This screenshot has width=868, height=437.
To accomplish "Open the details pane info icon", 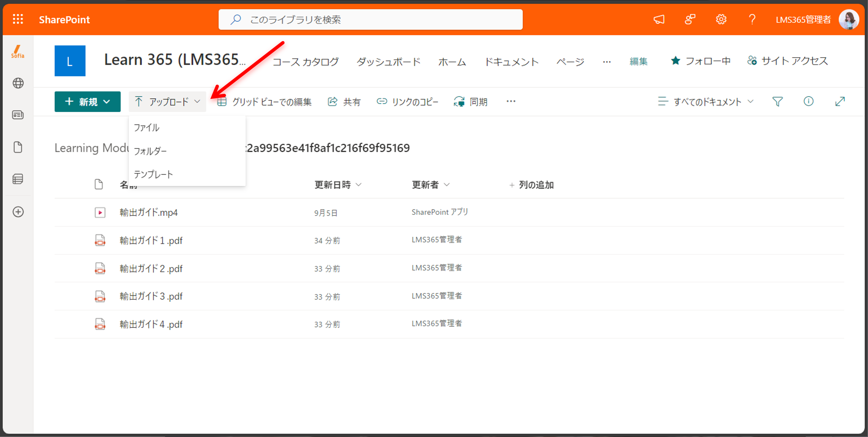I will tap(808, 101).
